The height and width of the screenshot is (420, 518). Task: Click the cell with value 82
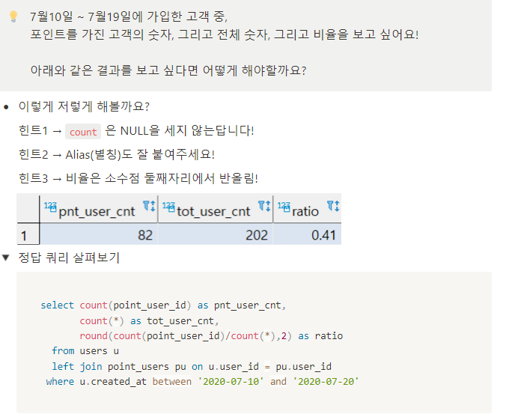click(99, 234)
